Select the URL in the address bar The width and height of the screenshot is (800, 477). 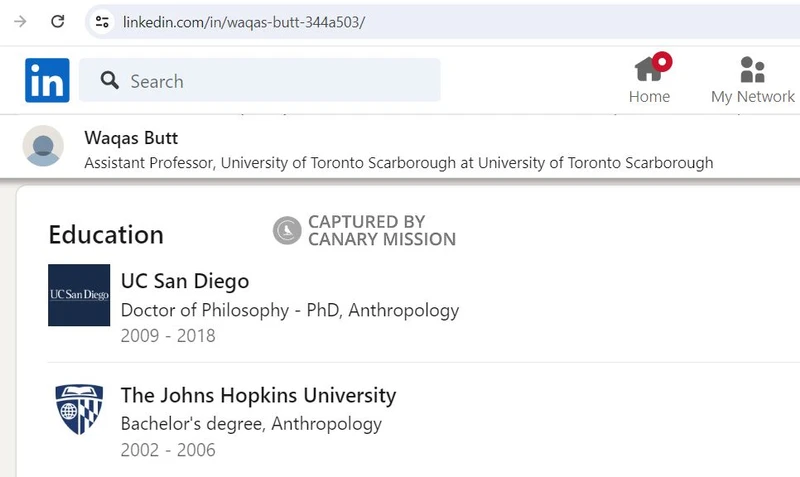pos(244,22)
